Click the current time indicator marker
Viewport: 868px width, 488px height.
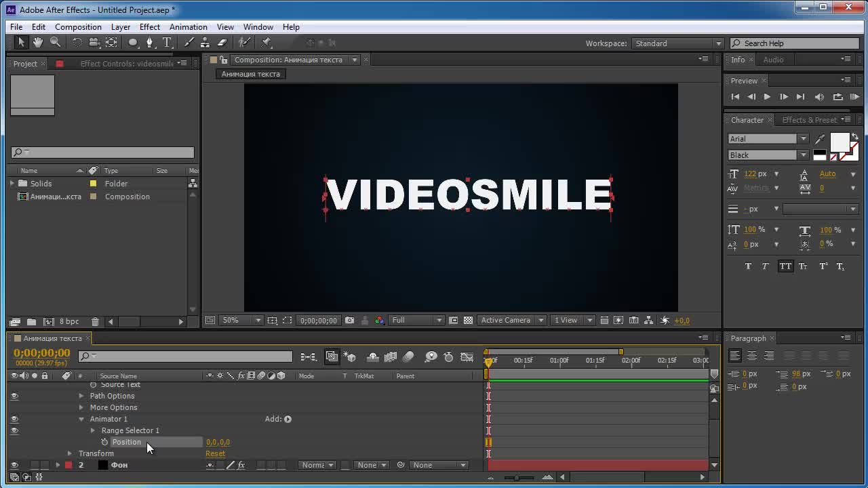[488, 362]
